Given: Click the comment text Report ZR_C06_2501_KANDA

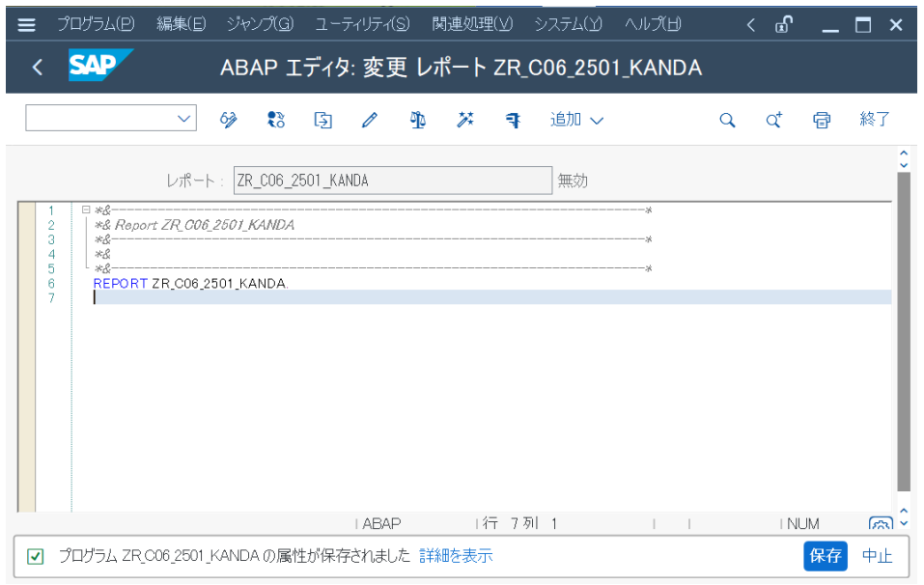Looking at the screenshot, I should [205, 225].
